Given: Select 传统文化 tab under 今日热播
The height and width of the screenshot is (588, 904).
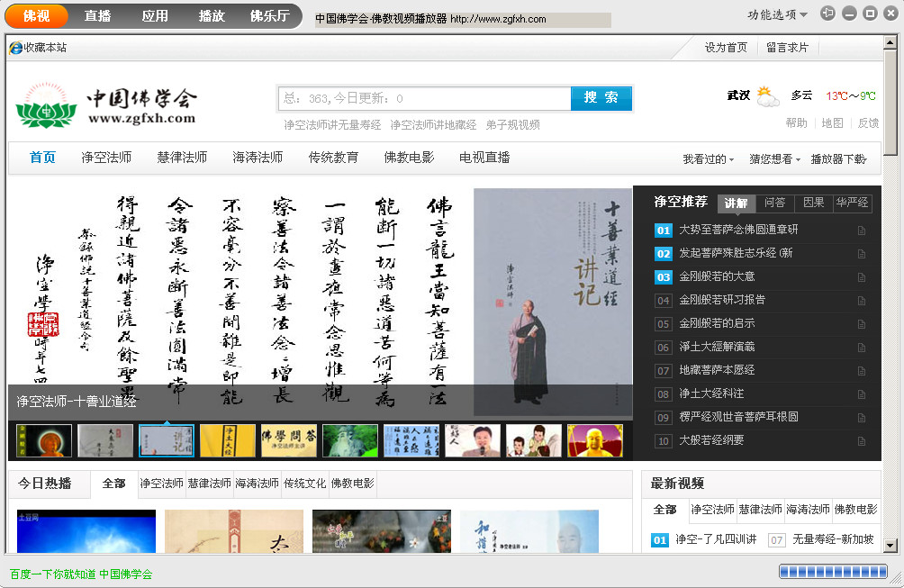Looking at the screenshot, I should 304,484.
